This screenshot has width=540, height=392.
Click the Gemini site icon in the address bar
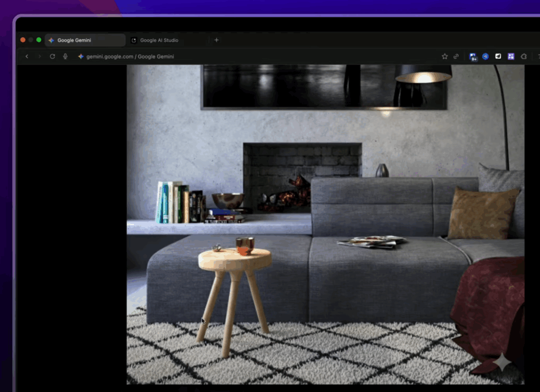81,56
